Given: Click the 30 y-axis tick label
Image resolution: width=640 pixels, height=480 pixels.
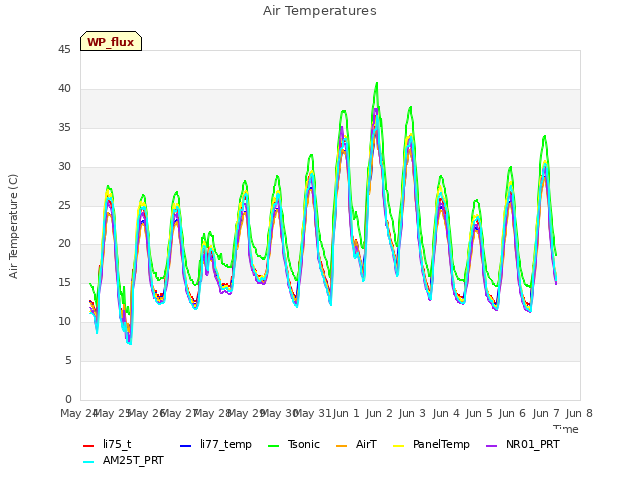Looking at the screenshot, I should (64, 166).
